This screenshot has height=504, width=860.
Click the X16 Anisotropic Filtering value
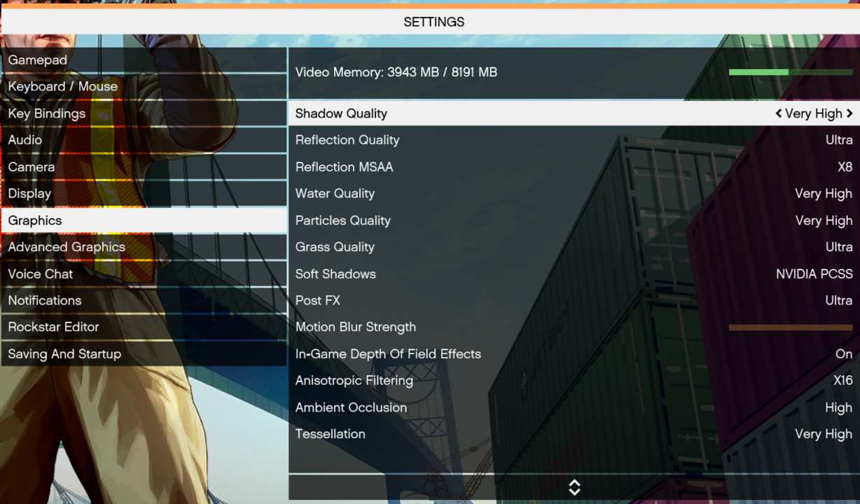click(843, 381)
